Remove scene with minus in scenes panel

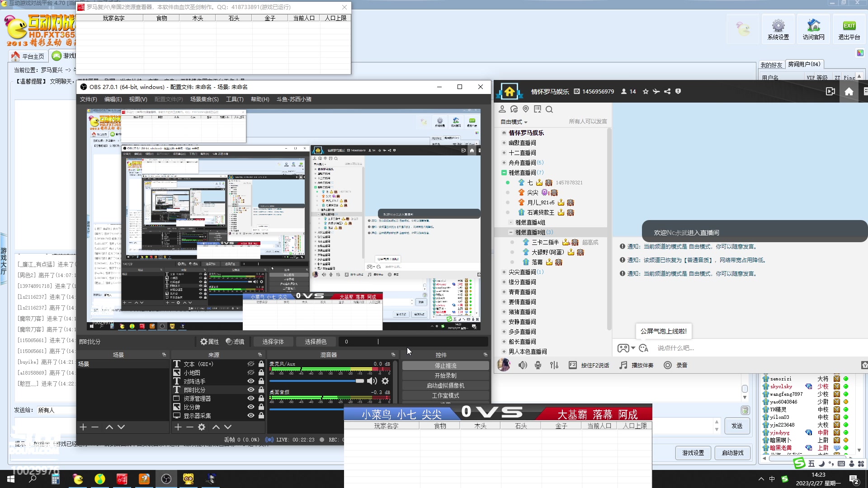95,427
